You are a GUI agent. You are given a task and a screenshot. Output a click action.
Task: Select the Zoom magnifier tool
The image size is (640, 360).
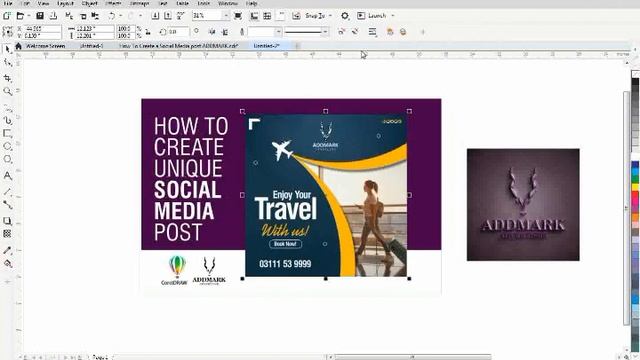[x=7, y=91]
